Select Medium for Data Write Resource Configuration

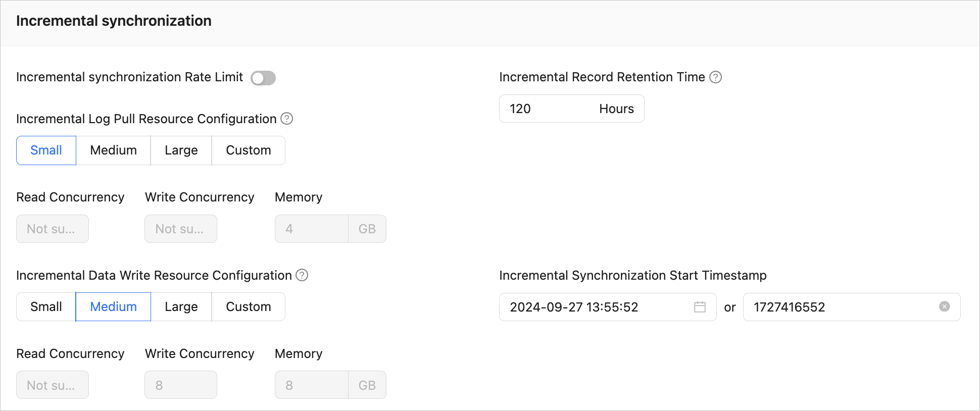coord(113,307)
